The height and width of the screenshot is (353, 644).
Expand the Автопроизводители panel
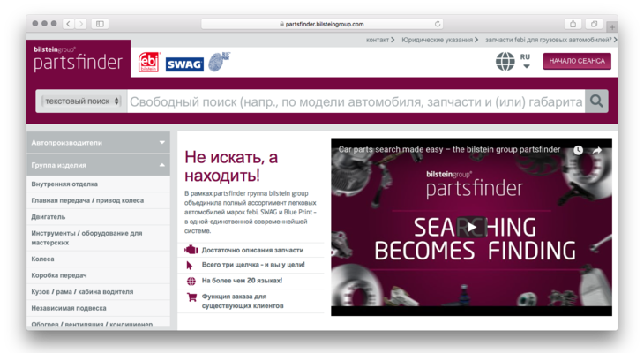tap(98, 143)
